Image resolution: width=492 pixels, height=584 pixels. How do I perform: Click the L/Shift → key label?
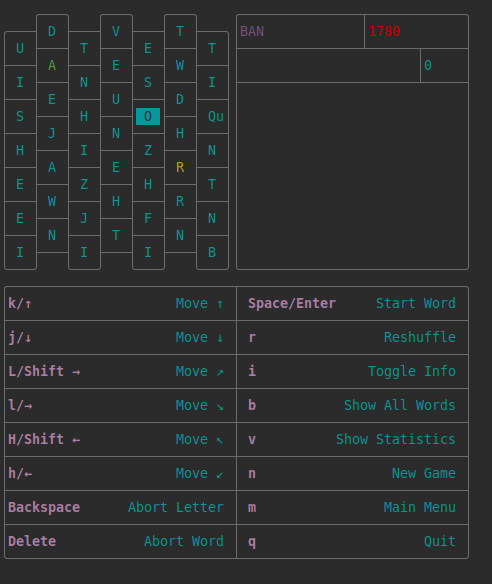(44, 371)
